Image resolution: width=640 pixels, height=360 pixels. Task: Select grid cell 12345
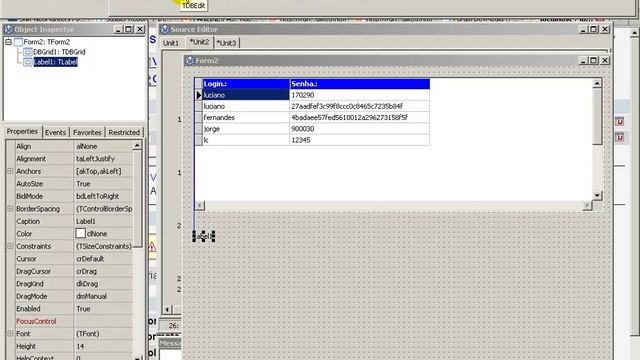(360, 140)
